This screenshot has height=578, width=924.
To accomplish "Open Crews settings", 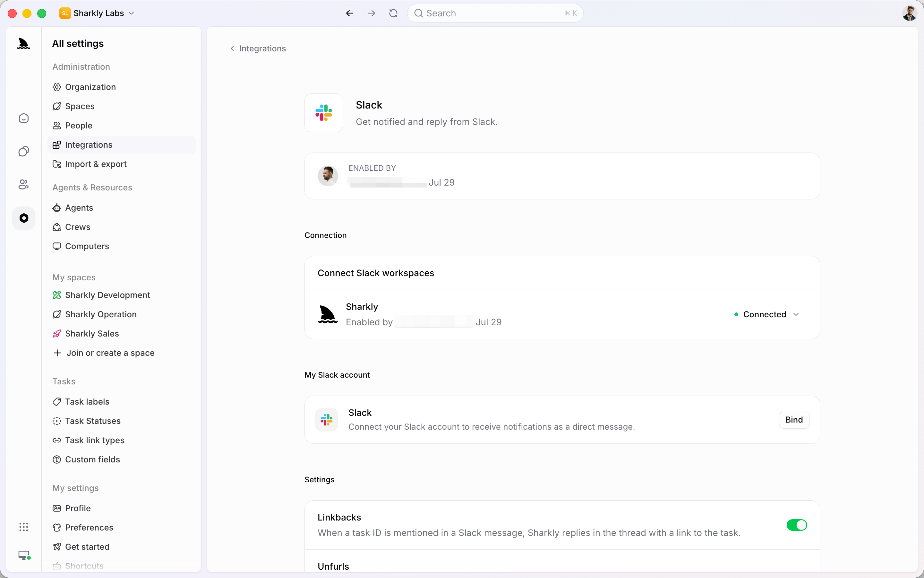I will (x=121, y=227).
